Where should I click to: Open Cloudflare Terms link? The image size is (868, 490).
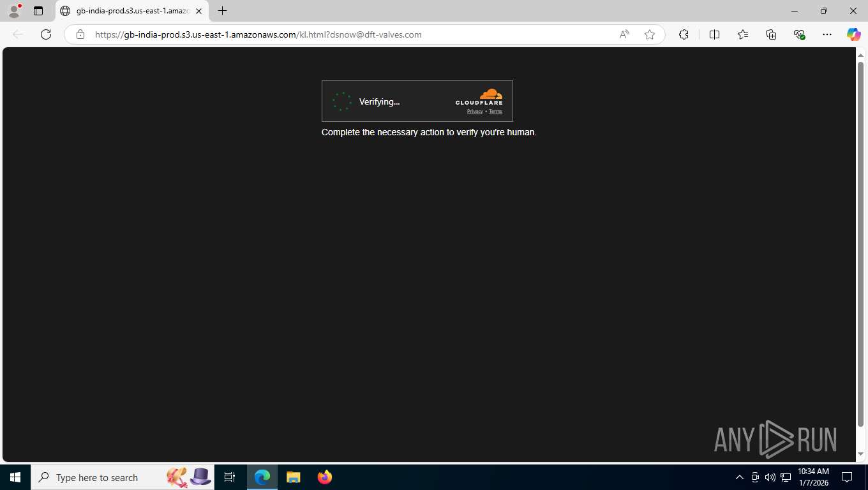coord(495,112)
